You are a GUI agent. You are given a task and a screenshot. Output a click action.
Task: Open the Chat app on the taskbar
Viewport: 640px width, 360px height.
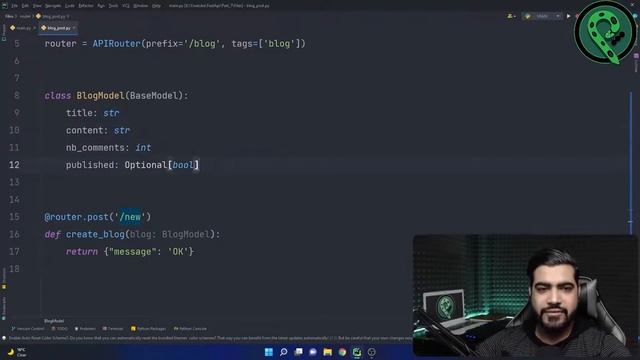point(313,352)
